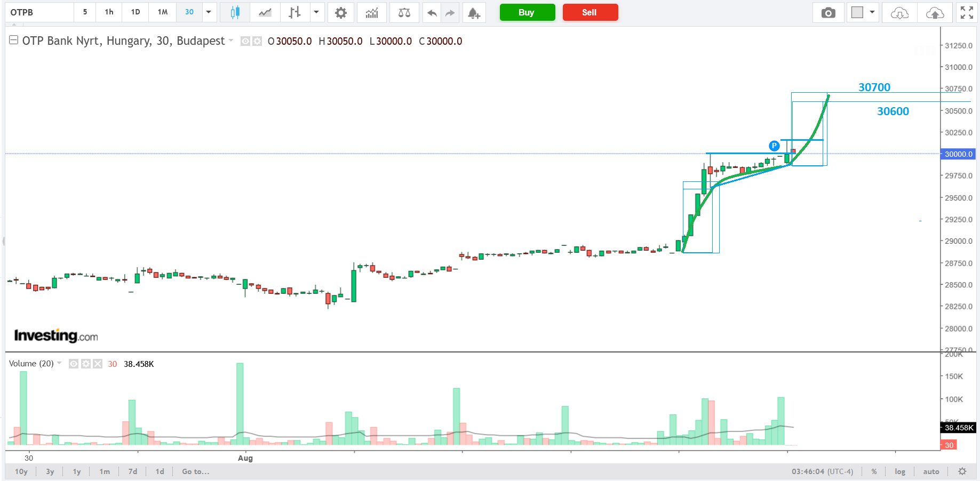Click the green Buy button
This screenshot has width=980, height=481.
(527, 12)
